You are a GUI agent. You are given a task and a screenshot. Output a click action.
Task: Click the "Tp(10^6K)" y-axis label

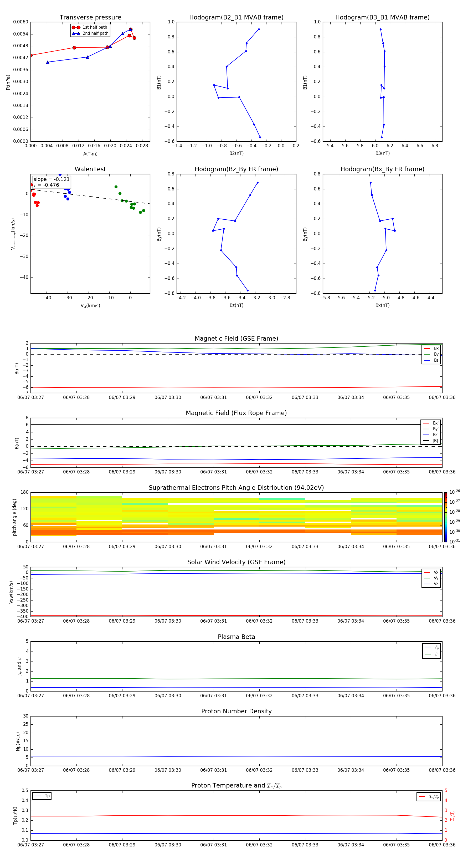[x=15, y=815]
